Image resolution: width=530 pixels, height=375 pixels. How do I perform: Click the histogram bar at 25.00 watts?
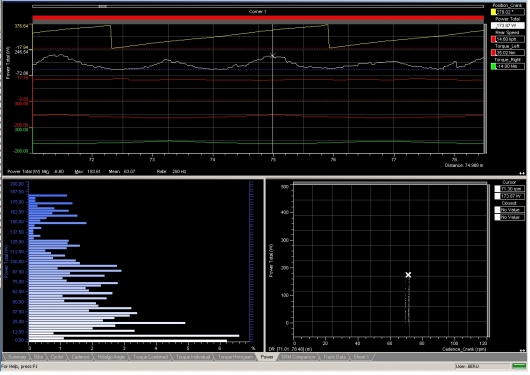point(107,323)
